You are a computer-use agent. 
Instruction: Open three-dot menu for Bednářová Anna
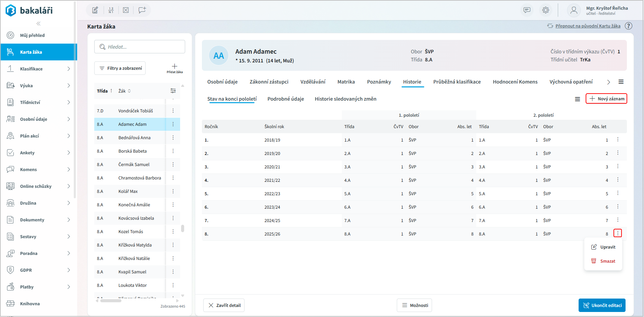point(173,138)
